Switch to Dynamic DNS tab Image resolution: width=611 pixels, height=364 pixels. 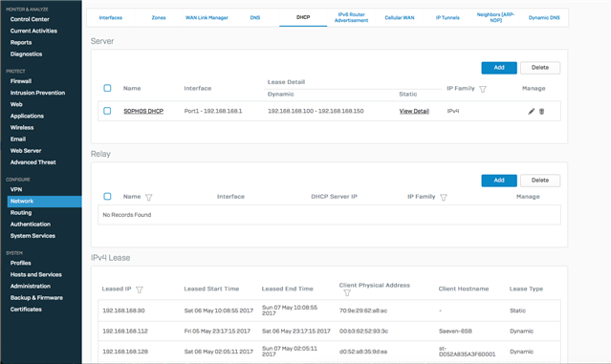pos(544,17)
